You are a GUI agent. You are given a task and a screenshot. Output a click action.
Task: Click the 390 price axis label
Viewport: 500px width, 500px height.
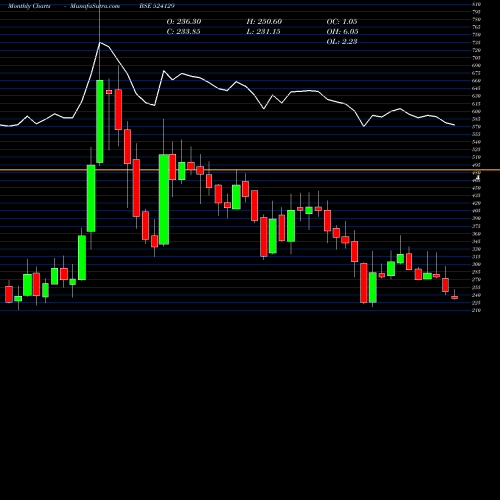click(476, 218)
